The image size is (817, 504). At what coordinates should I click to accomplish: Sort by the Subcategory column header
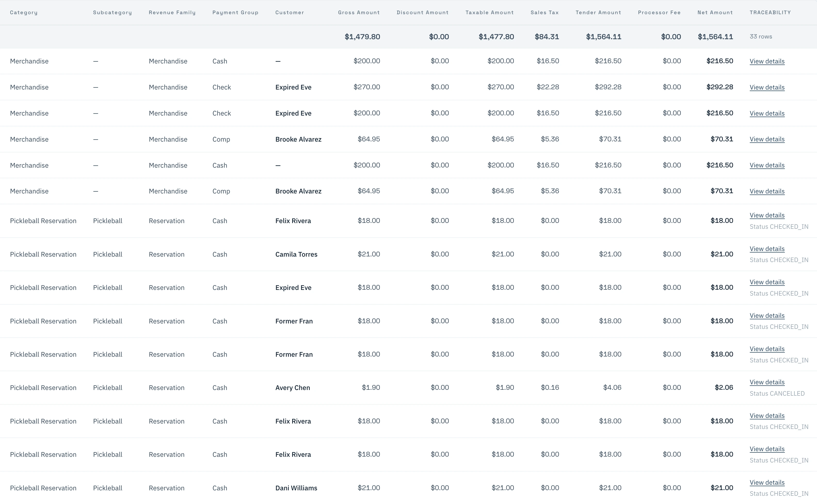tap(112, 12)
